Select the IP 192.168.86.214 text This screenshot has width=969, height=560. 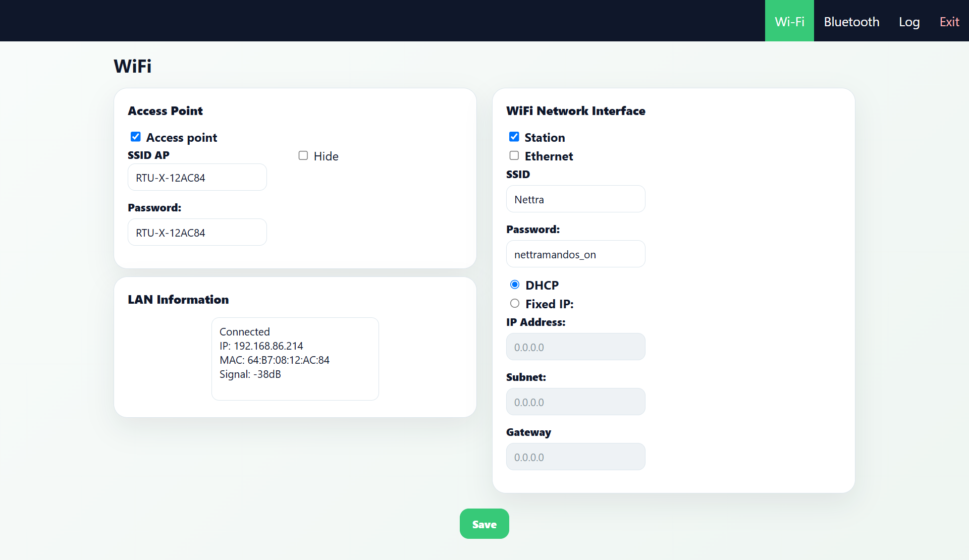(261, 346)
